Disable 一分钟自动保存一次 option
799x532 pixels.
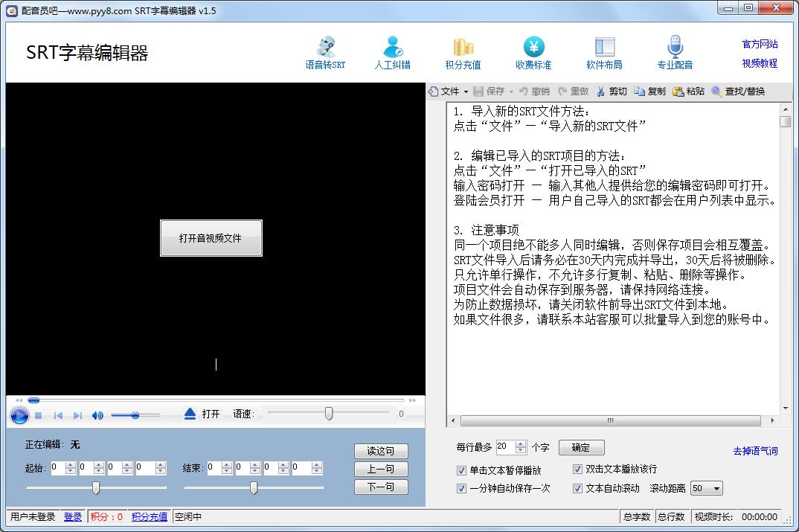tap(463, 488)
